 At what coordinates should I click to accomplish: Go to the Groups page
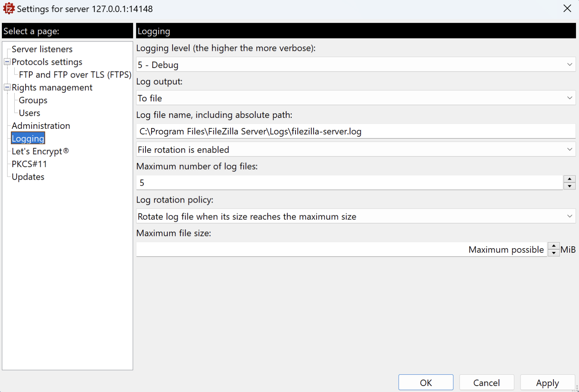(x=33, y=100)
